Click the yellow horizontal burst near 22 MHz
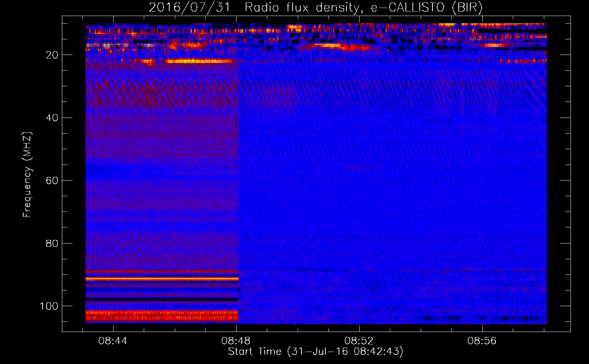The image size is (589, 364). tap(199, 61)
